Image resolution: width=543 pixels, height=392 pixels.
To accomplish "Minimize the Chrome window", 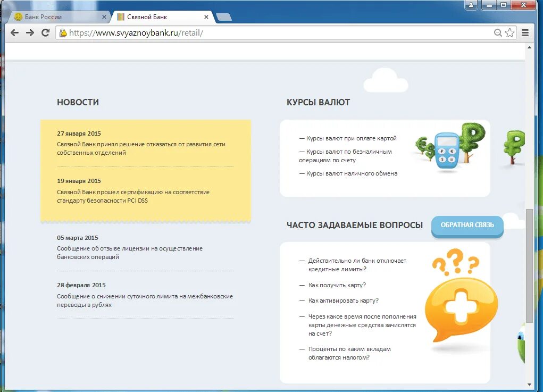I will tap(489, 5).
